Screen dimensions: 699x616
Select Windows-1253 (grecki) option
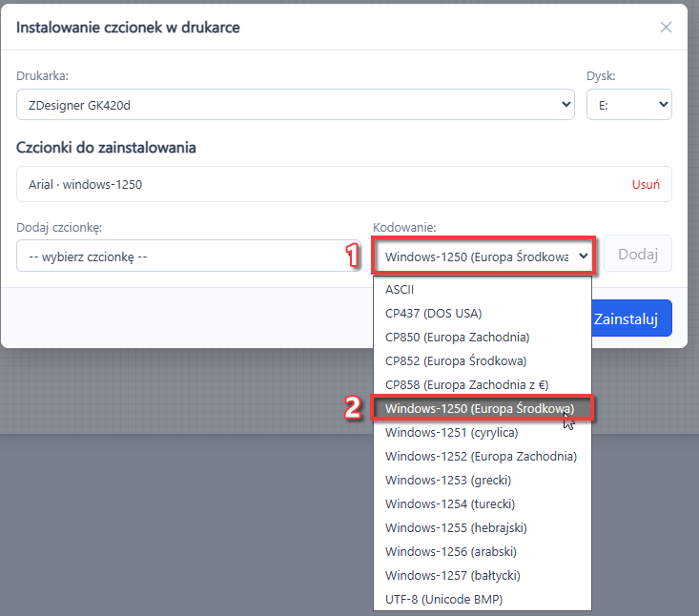tap(483, 481)
